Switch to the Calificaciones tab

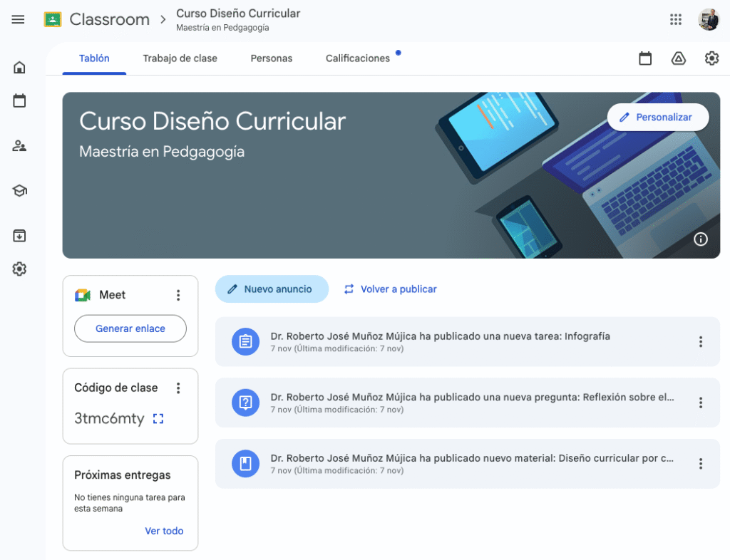click(358, 58)
